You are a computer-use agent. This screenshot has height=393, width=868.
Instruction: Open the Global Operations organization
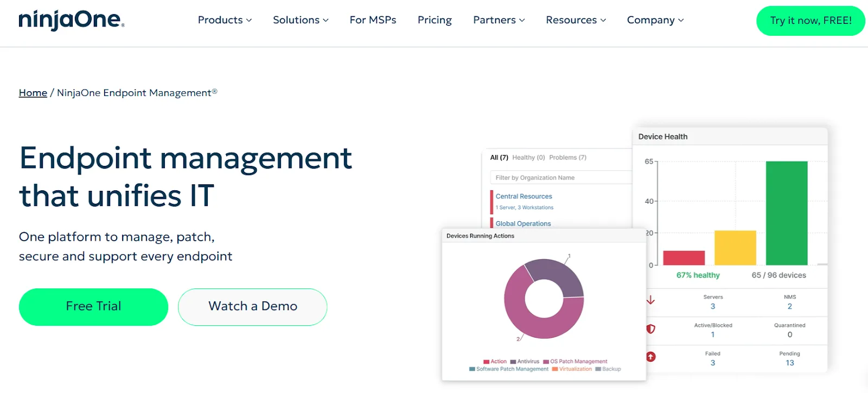523,223
